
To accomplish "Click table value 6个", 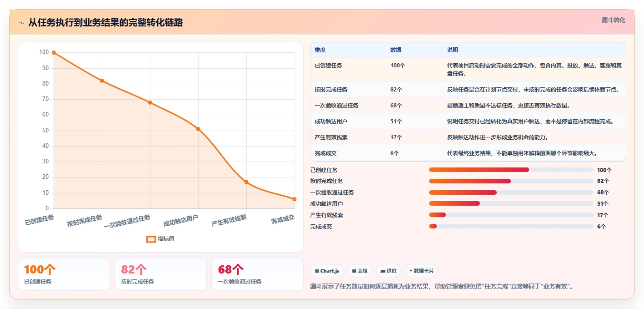I will coord(394,153).
